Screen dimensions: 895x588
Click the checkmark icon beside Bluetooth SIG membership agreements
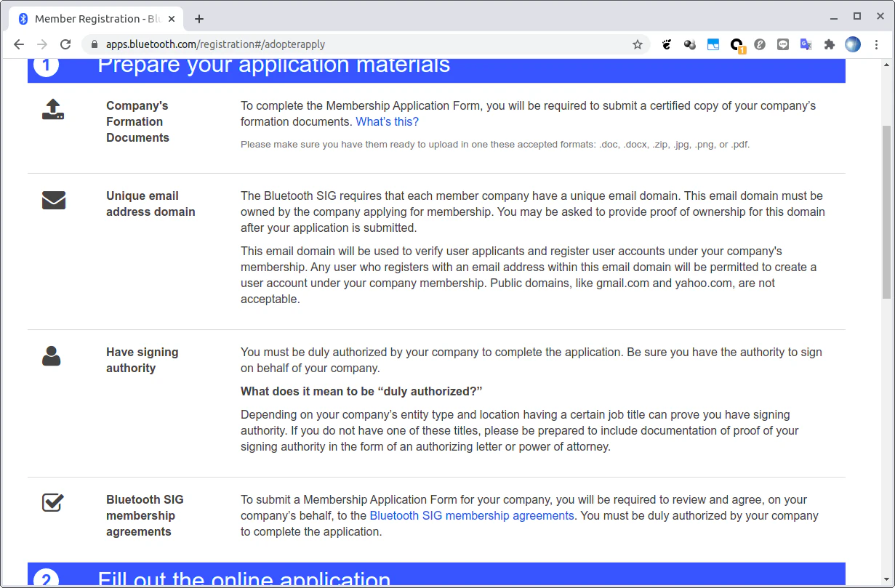coord(53,502)
